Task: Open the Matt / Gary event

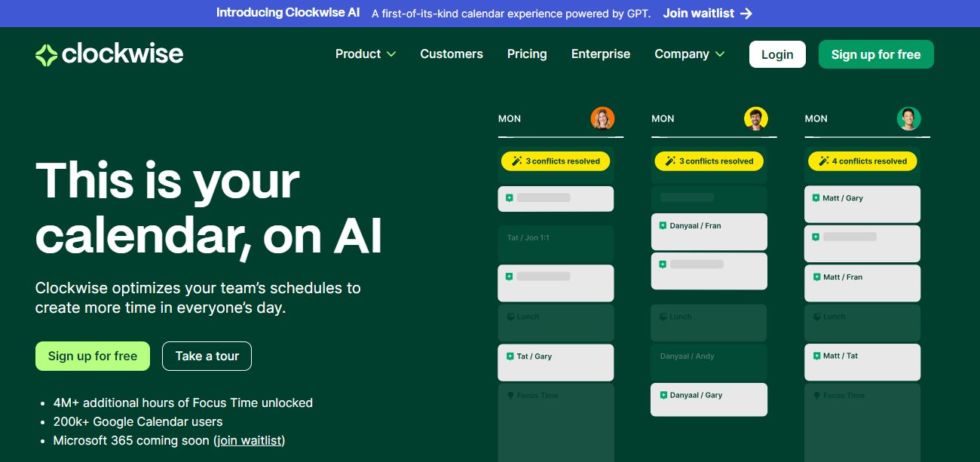Action: click(x=862, y=204)
